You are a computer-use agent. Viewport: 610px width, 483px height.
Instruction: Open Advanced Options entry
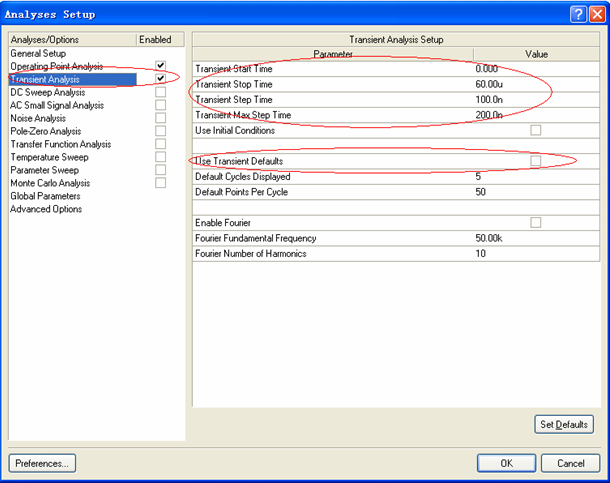[46, 209]
